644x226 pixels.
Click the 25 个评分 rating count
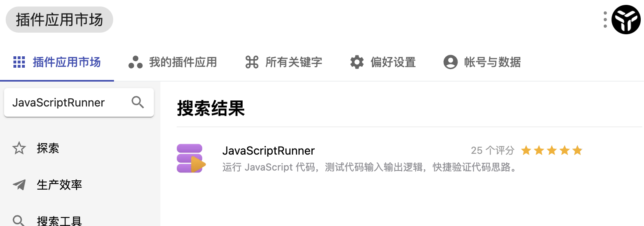(x=493, y=151)
